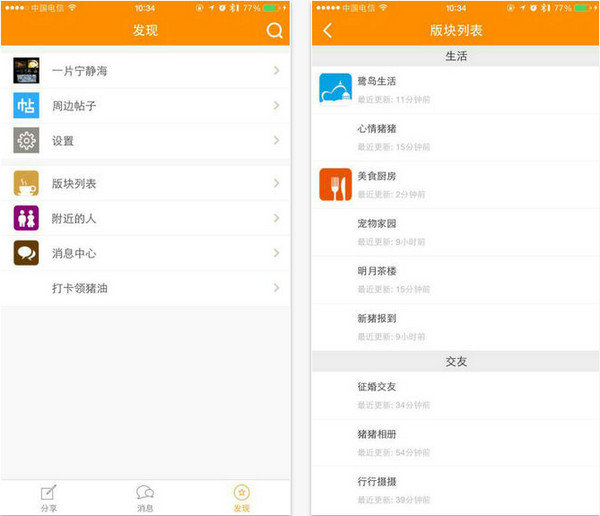The image size is (600, 516).
Task: Switch to the 分享 tab label
Action: 49,508
